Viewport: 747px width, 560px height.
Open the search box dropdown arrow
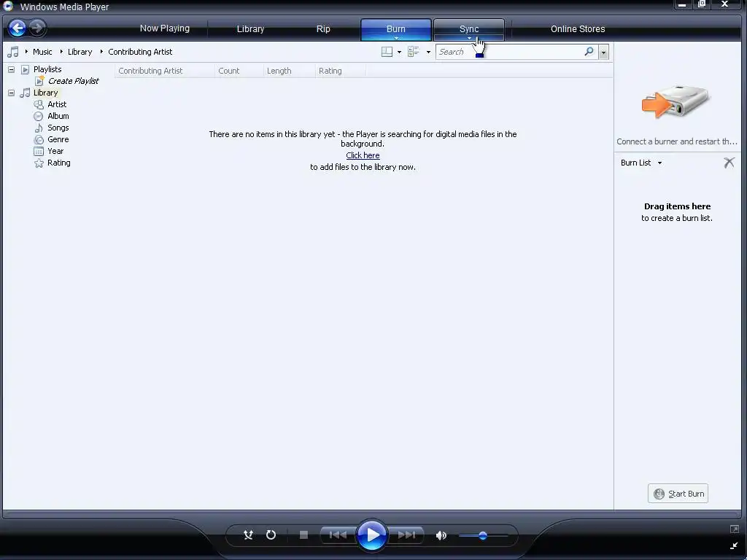click(603, 52)
